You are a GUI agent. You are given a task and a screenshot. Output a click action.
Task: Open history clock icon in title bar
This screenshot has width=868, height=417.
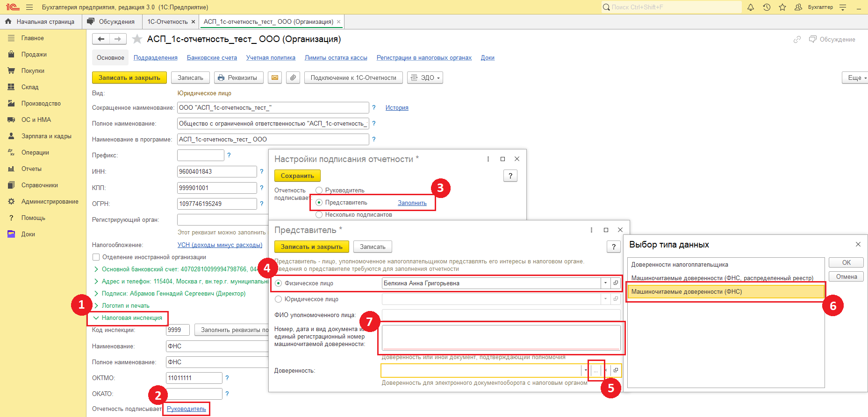(x=767, y=7)
